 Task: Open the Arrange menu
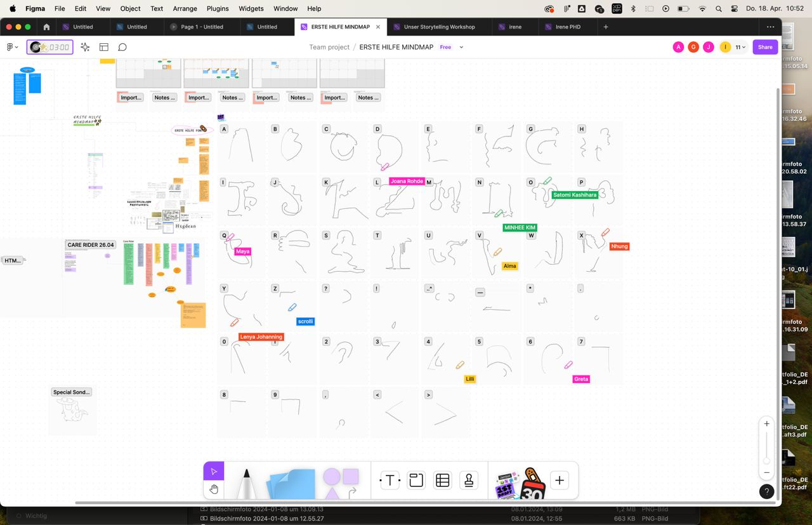pyautogui.click(x=185, y=9)
